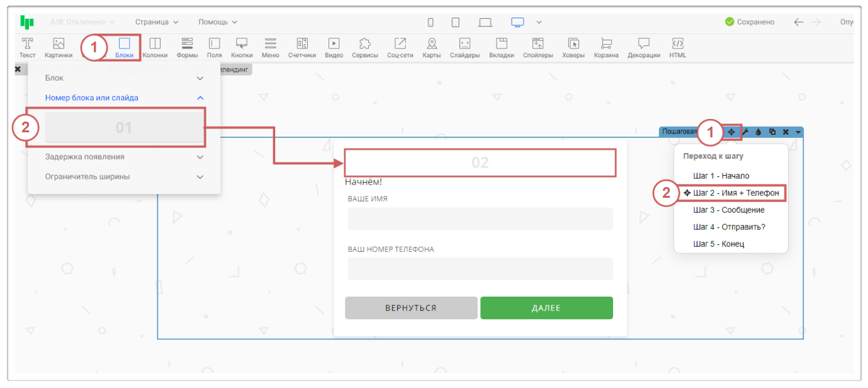Switch to desktop monitor preview

tap(517, 22)
